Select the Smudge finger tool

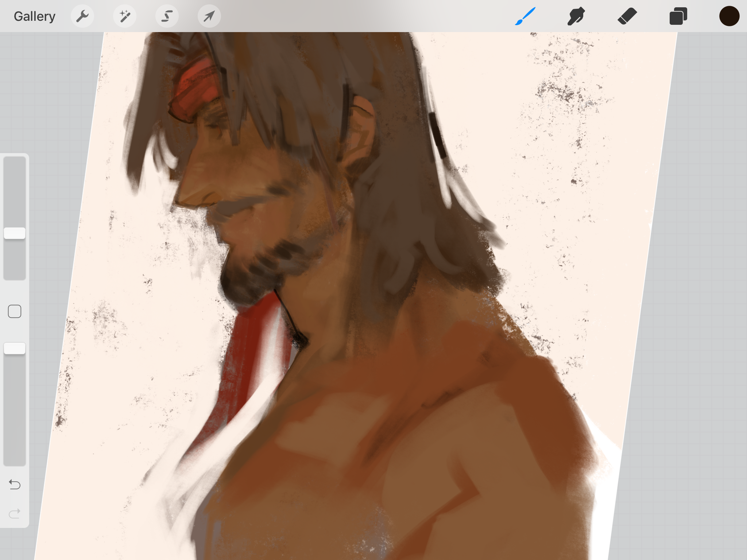click(576, 16)
